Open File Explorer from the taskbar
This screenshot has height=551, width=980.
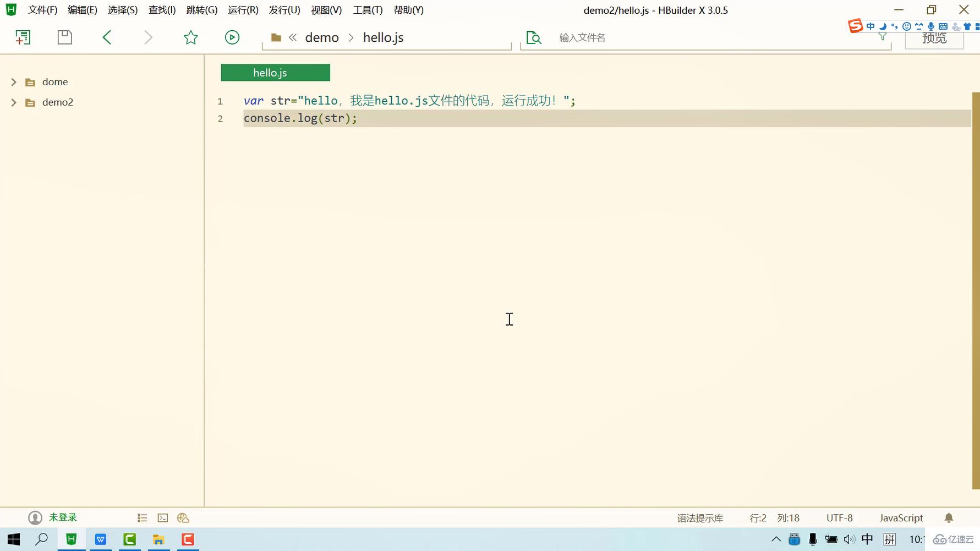pyautogui.click(x=158, y=539)
